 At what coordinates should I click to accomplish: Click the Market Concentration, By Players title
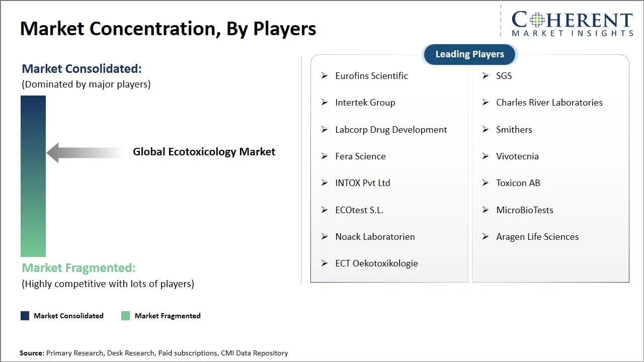pos(169,28)
